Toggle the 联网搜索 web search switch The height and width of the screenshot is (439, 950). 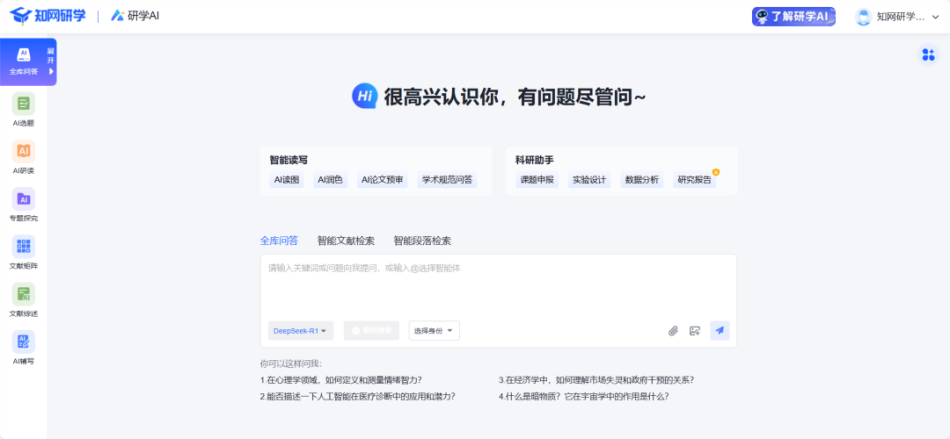pyautogui.click(x=372, y=331)
